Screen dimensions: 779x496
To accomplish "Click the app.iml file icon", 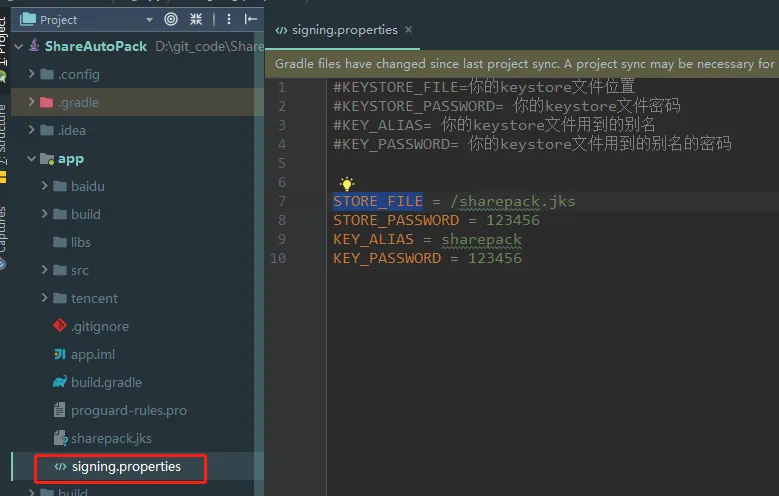I will (x=60, y=354).
